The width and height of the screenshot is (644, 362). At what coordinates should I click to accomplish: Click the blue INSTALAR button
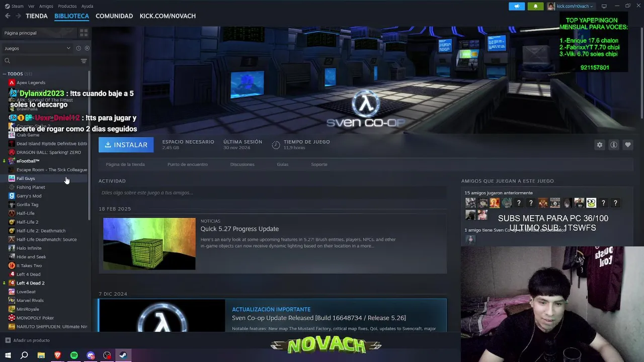(126, 145)
